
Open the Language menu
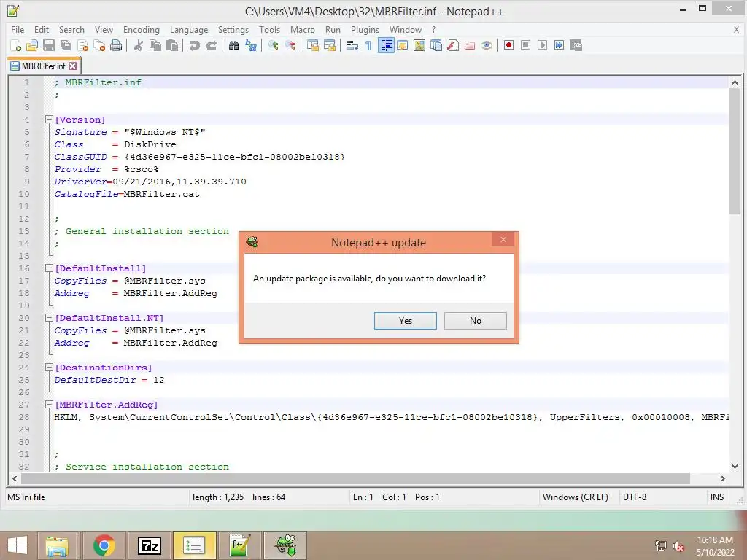coord(189,29)
